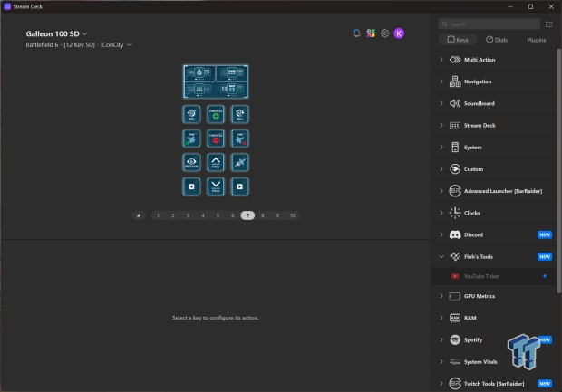562x392 pixels.
Task: Pin the current page with pin icon
Action: [x=138, y=215]
